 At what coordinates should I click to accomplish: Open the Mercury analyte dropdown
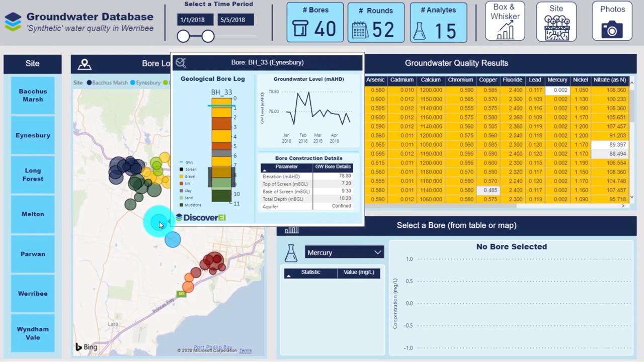[377, 252]
